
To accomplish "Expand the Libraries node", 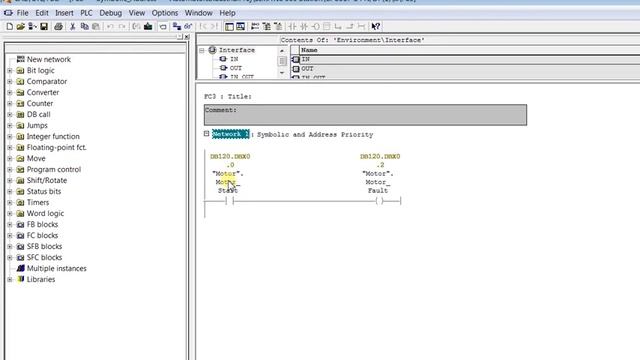I will 10,280.
